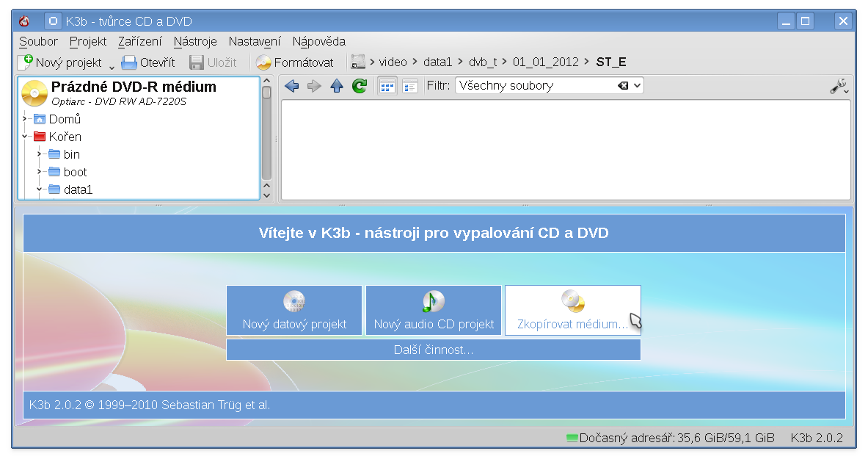This screenshot has width=868, height=462.
Task: Click the Dočasný adresář free space status
Action: [x=671, y=438]
